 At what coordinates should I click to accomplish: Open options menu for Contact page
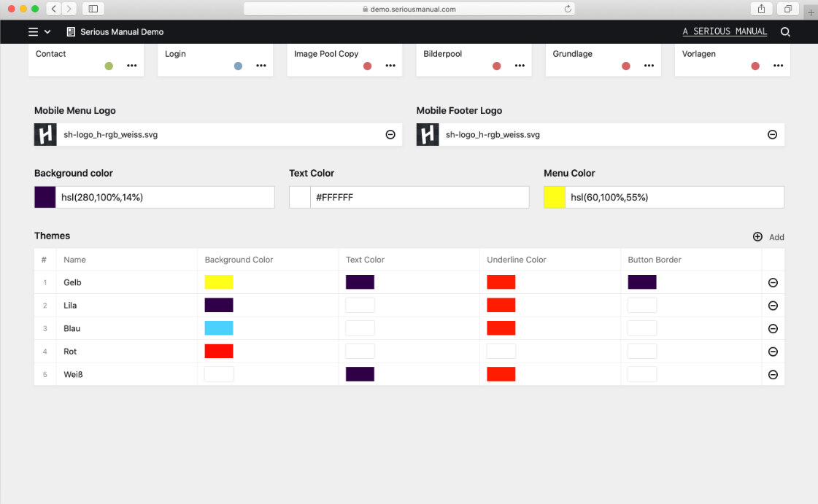click(131, 66)
